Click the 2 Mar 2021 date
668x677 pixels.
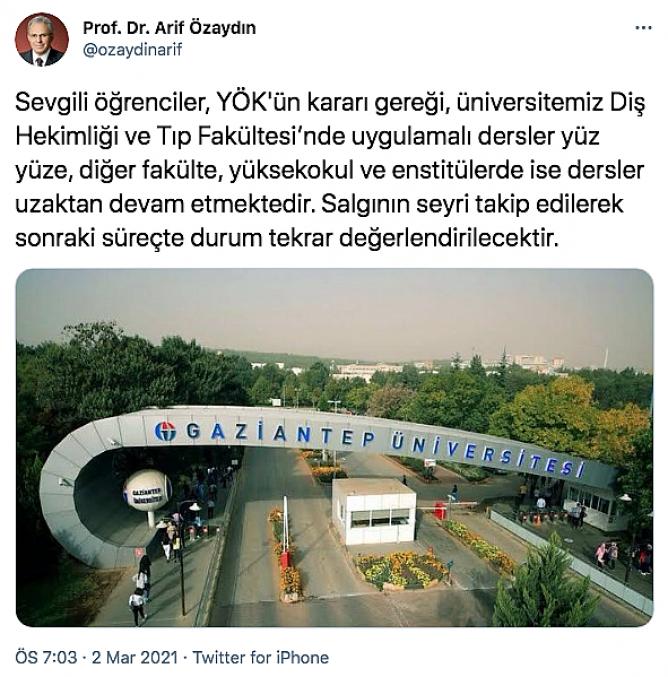click(x=135, y=658)
